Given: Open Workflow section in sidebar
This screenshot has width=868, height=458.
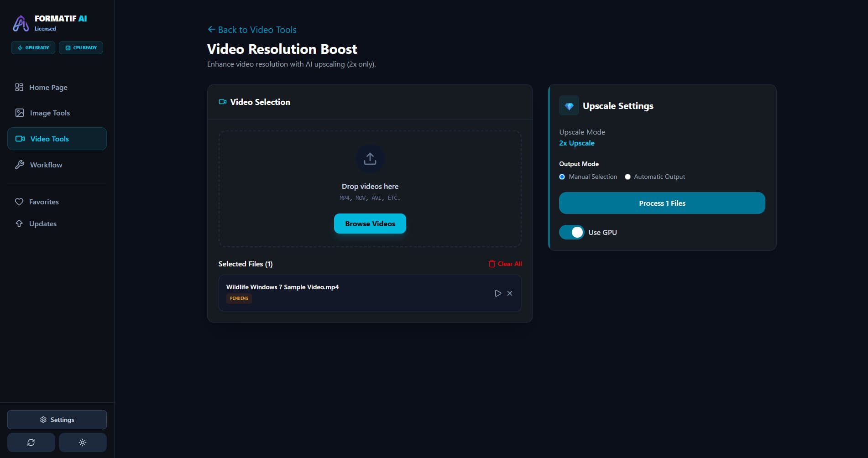Looking at the screenshot, I should pos(57,165).
